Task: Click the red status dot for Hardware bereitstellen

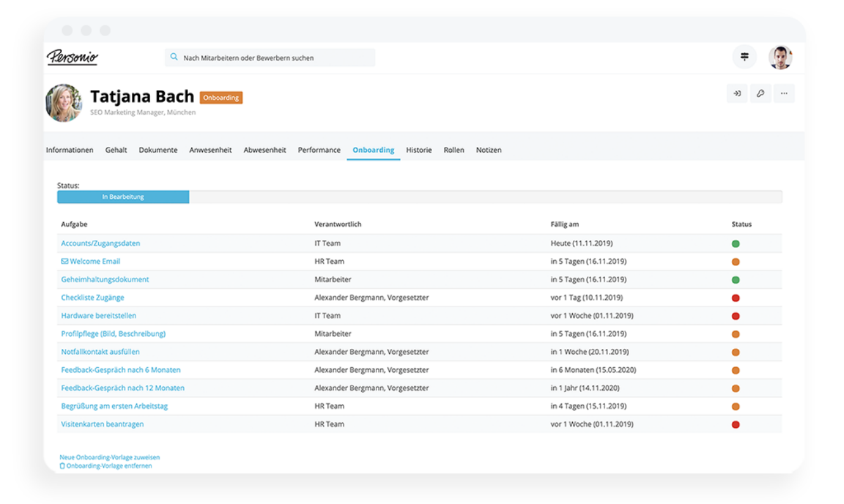Action: click(736, 316)
